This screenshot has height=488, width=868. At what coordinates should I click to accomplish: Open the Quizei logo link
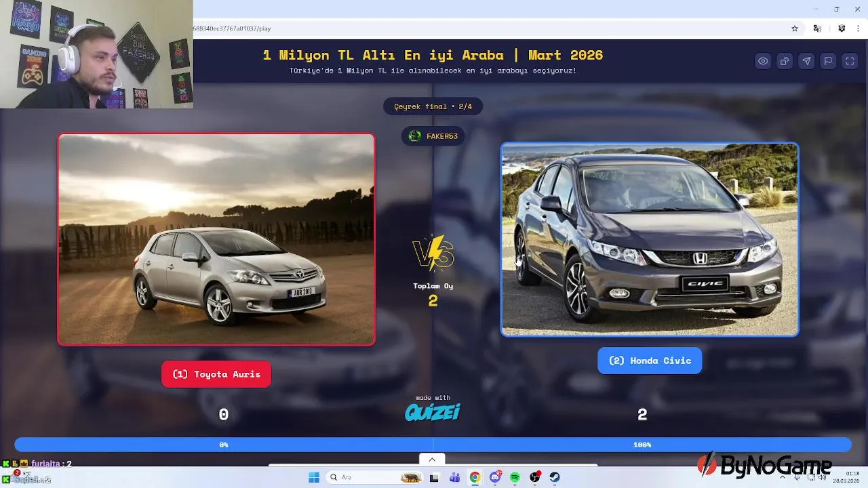(x=433, y=411)
